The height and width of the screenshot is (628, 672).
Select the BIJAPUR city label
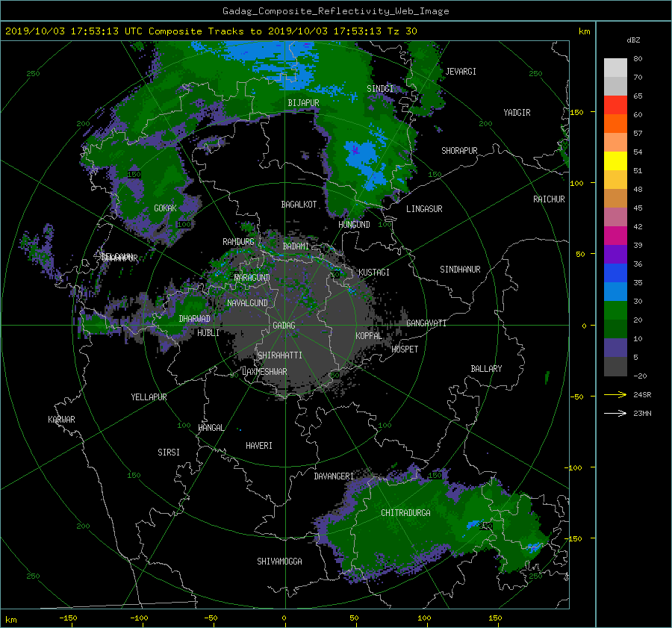point(303,103)
